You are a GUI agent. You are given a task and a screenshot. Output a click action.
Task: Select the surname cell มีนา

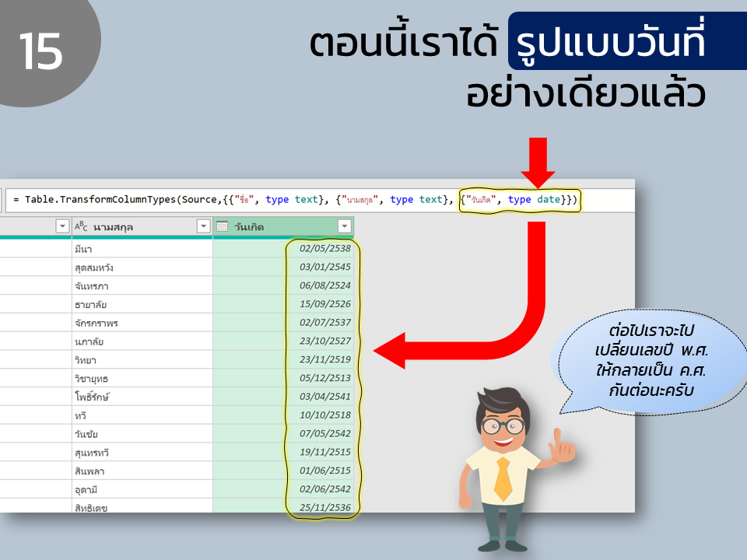tap(142, 249)
